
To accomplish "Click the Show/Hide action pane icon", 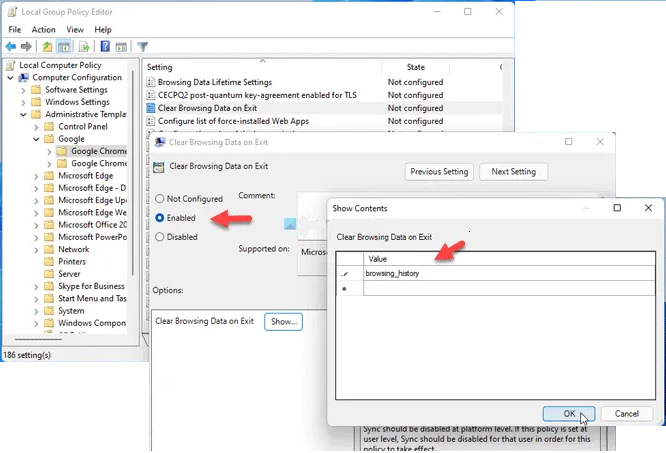I will [x=121, y=46].
